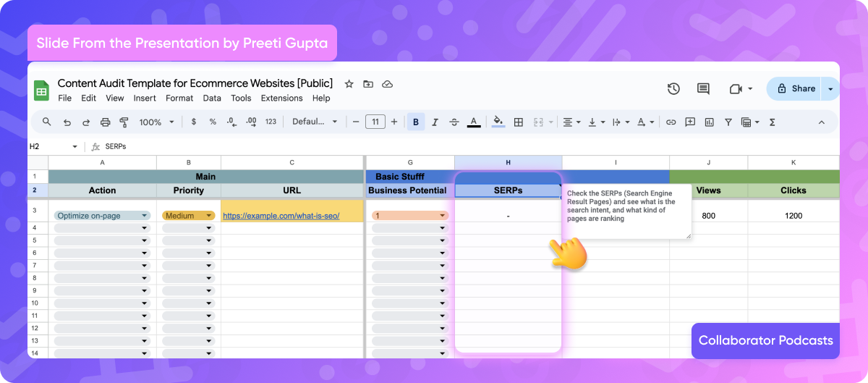Click the insert link icon
868x383 pixels.
click(x=671, y=122)
